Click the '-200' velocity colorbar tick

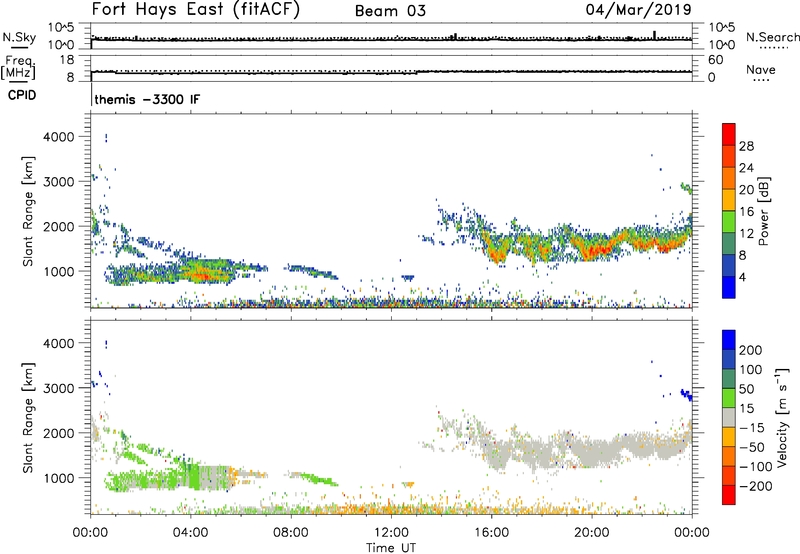point(755,486)
